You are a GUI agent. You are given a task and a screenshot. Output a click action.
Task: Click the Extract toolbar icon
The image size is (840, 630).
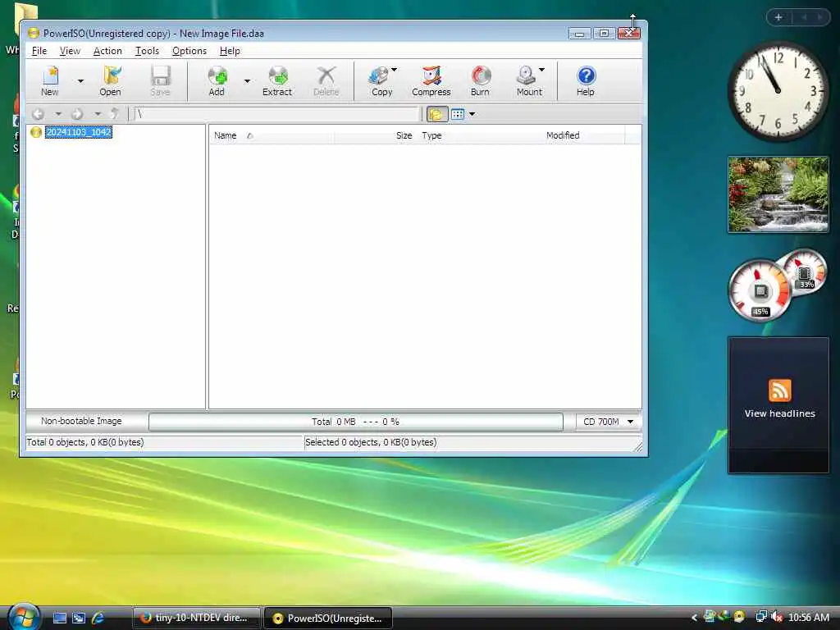[x=277, y=81]
